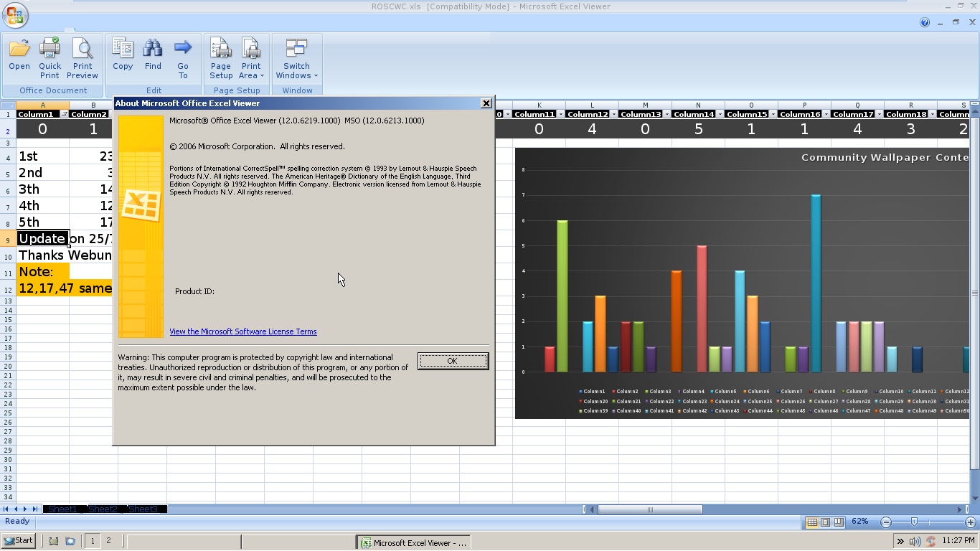Click the zoom slider handle
The height and width of the screenshot is (551, 980).
coord(913,522)
